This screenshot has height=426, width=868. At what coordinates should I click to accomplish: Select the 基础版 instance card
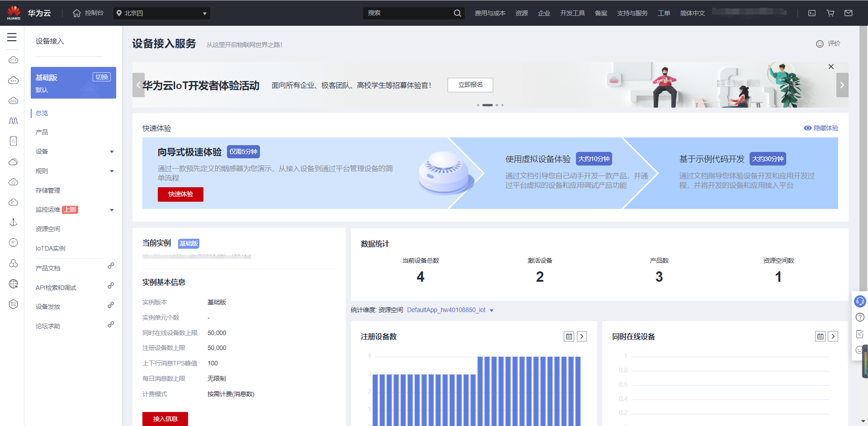click(73, 83)
